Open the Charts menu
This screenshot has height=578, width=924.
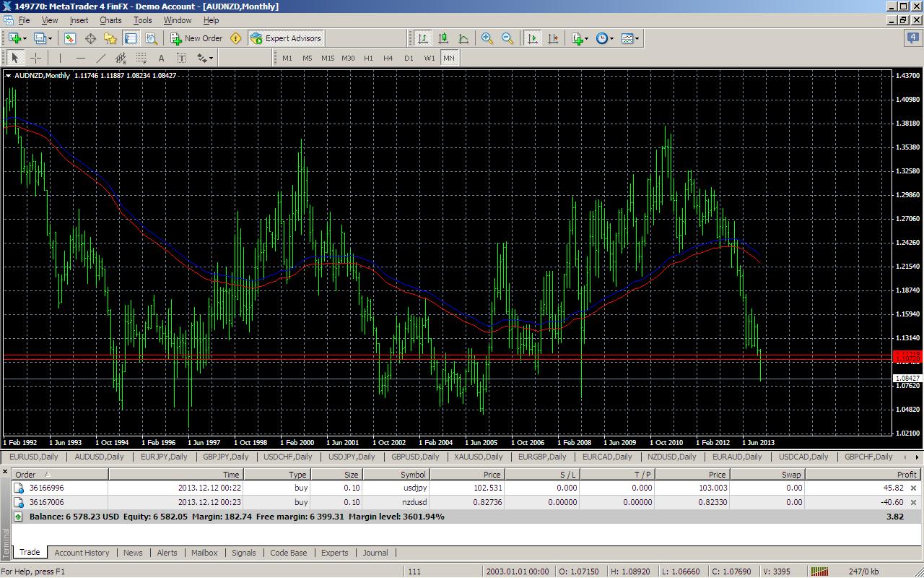[110, 20]
